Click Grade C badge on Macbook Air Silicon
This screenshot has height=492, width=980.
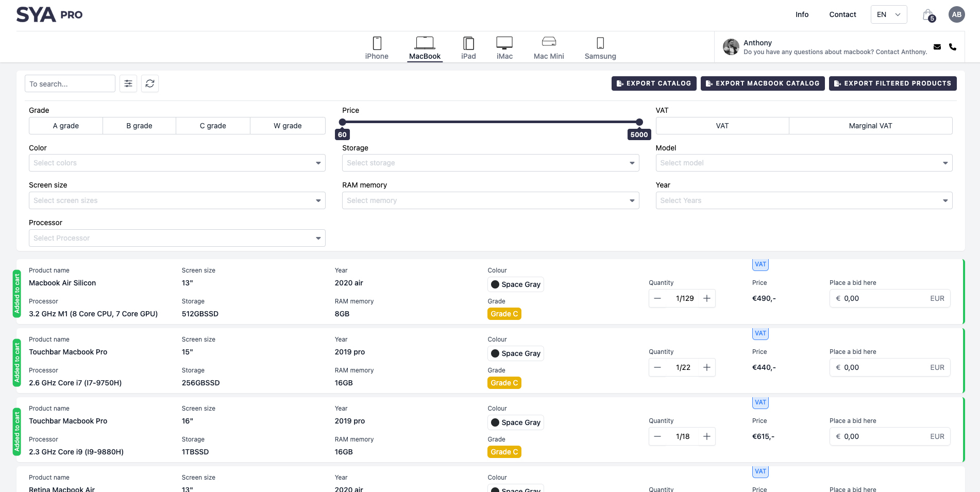tap(504, 314)
